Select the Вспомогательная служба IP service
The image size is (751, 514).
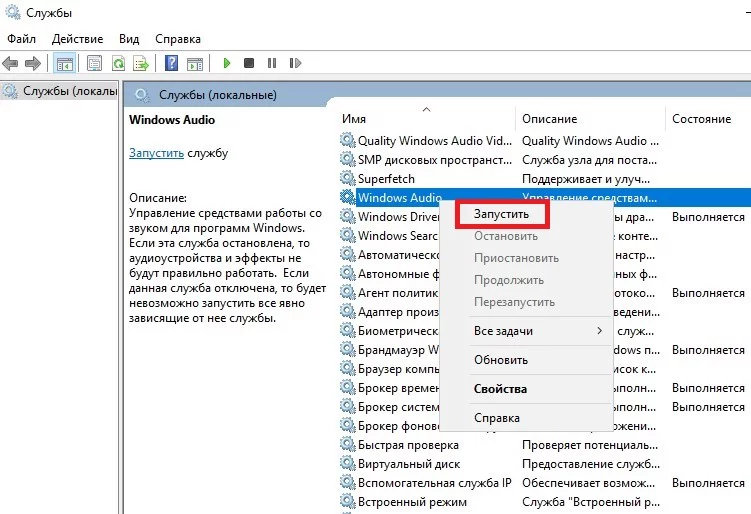point(435,483)
